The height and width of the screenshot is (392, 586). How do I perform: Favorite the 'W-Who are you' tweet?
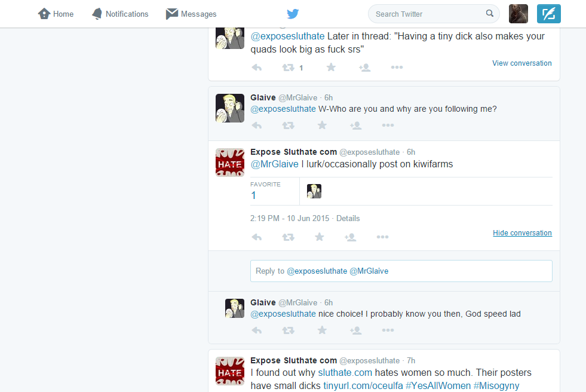322,125
